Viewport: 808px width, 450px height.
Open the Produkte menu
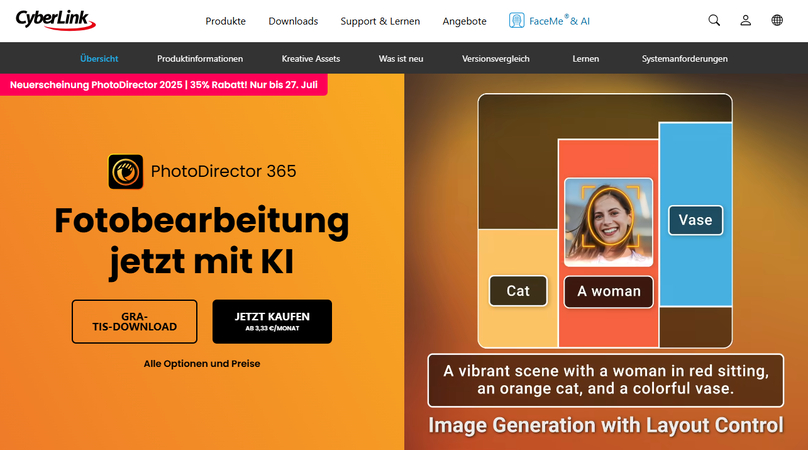[x=225, y=21]
